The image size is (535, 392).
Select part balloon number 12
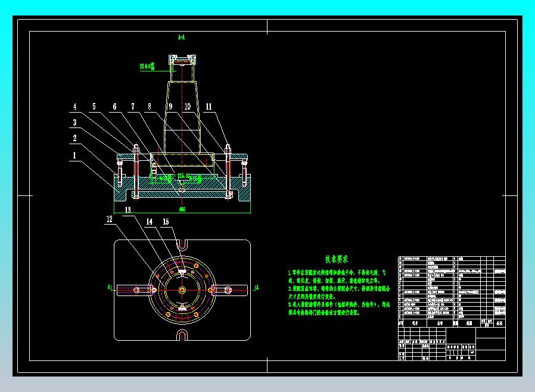tap(110, 219)
